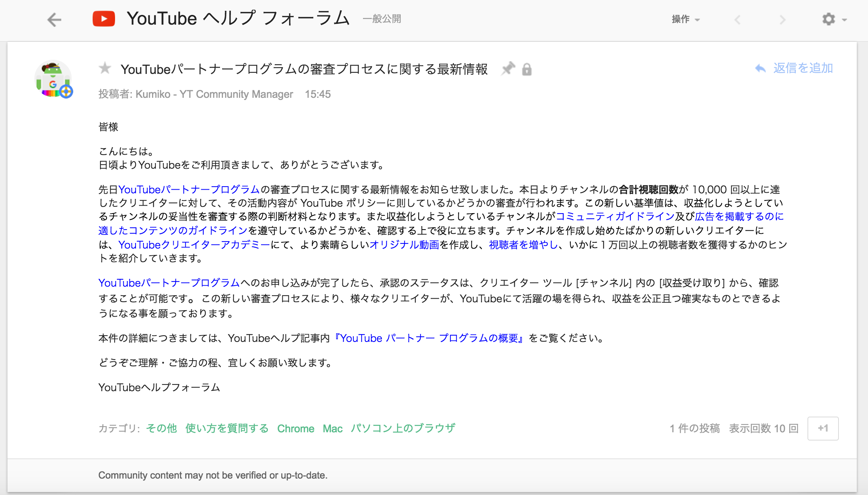Open オリジナル動画 link

(x=404, y=245)
